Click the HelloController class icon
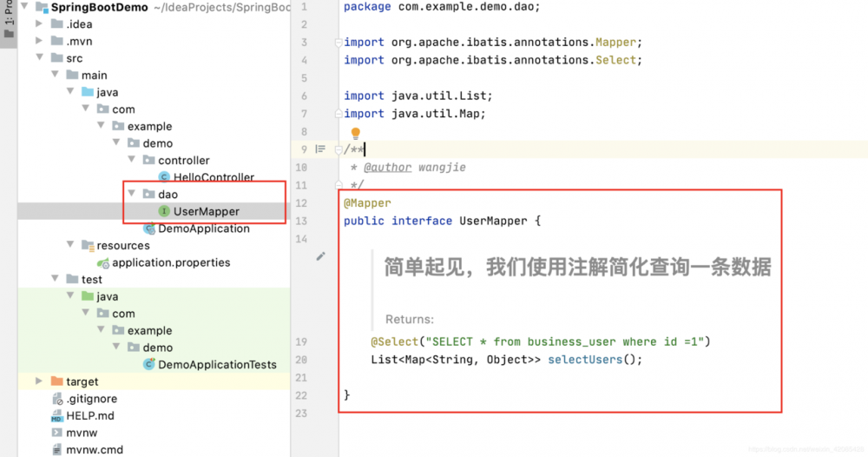868x457 pixels. click(x=164, y=176)
